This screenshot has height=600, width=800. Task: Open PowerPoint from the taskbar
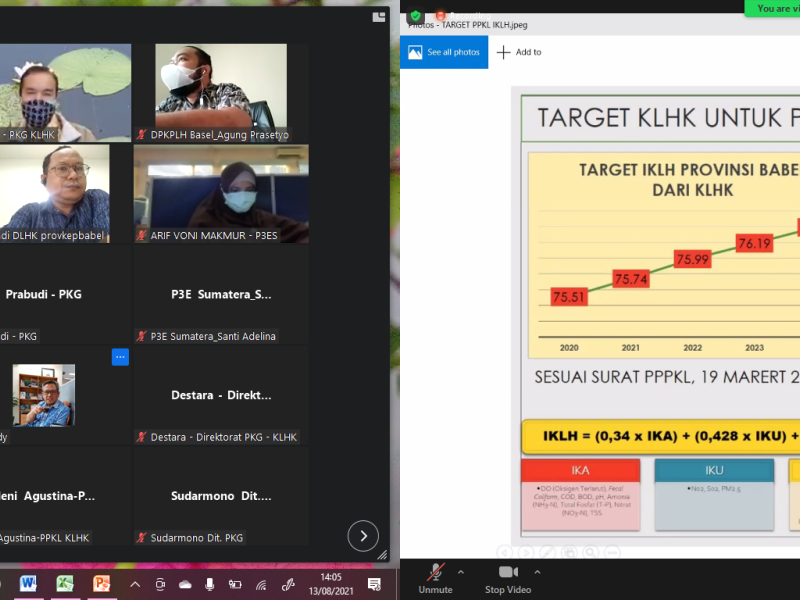point(101,583)
